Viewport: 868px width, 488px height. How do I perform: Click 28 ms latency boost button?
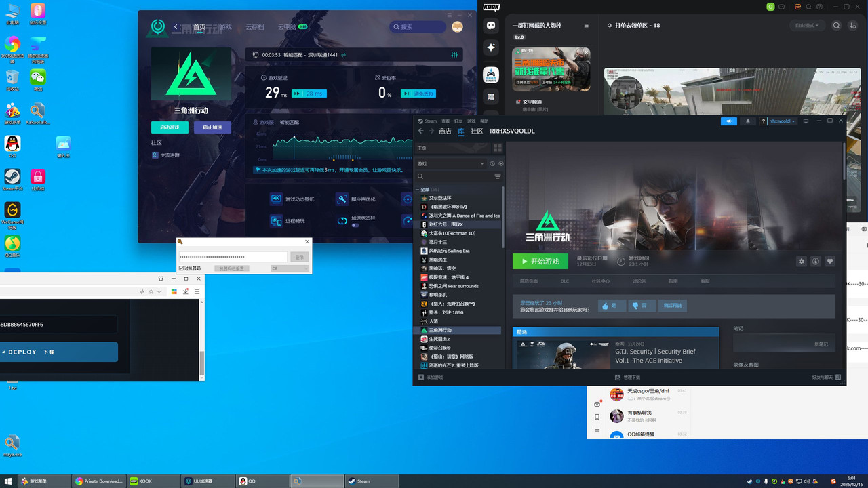click(309, 94)
